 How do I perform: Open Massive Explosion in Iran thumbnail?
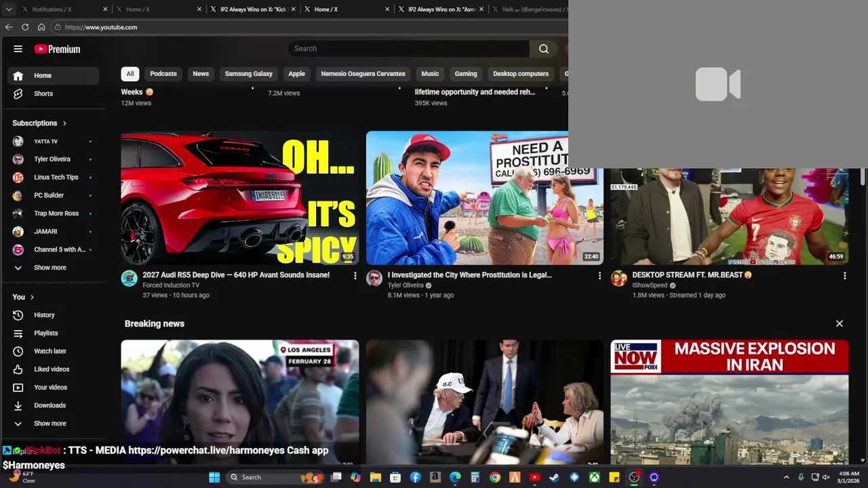coord(730,403)
